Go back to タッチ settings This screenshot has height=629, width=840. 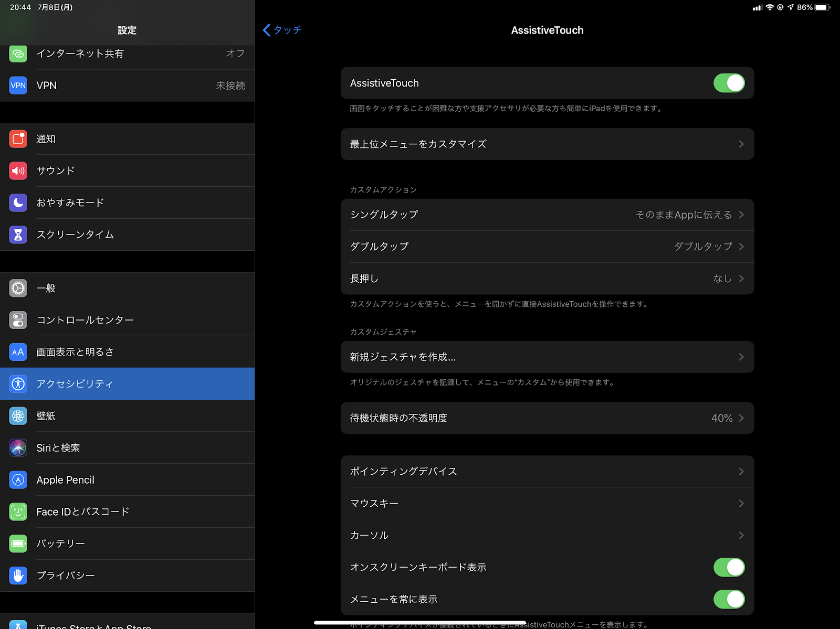[282, 30]
